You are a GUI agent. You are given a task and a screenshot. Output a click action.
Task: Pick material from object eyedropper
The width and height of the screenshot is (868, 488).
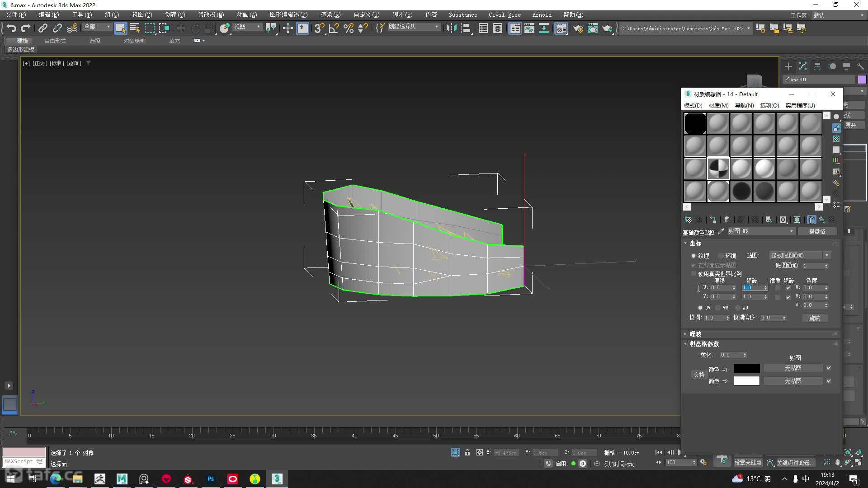point(722,231)
